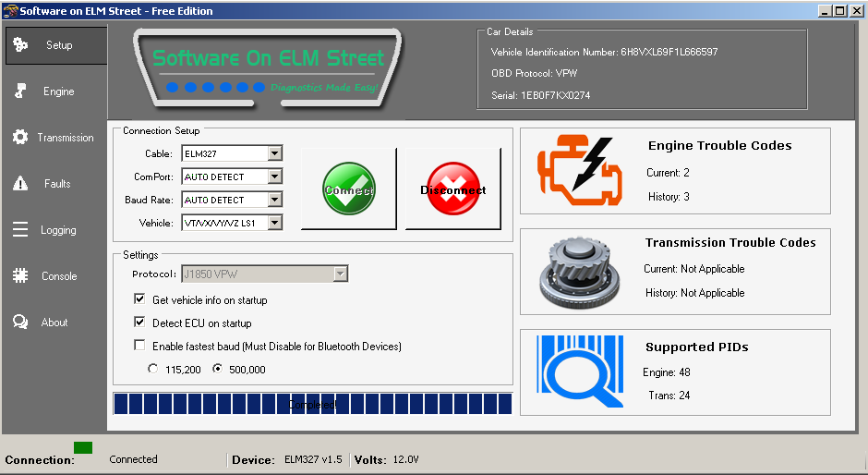
Task: Click the Transmission Trouble Codes heading
Action: (730, 243)
